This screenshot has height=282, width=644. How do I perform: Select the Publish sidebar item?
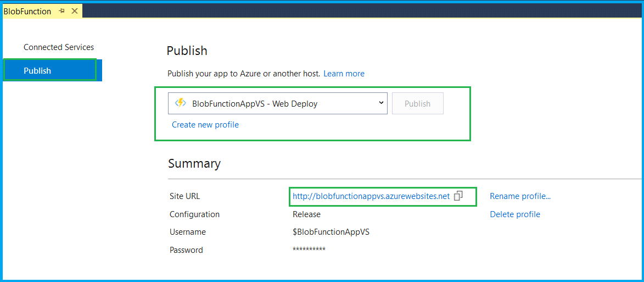pos(52,70)
